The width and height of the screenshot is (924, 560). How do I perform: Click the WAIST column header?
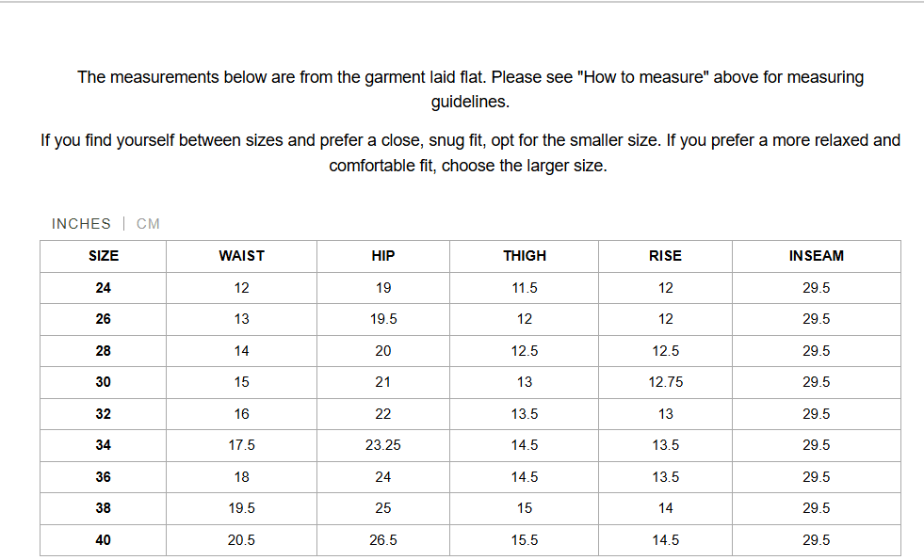point(241,256)
